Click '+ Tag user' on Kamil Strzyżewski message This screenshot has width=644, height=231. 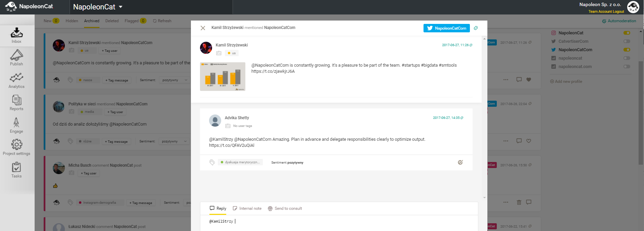(x=110, y=51)
